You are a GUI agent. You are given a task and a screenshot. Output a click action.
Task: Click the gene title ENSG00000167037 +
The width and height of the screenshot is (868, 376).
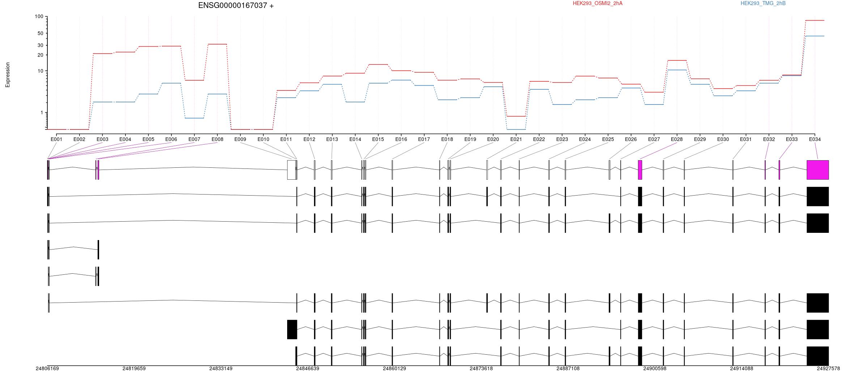point(236,5)
